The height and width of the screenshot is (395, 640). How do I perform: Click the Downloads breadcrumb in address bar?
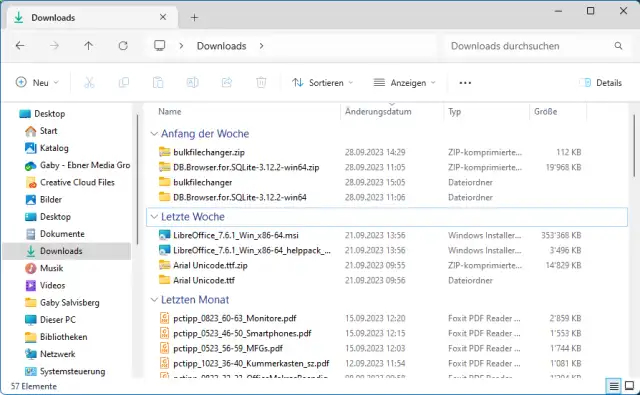point(221,46)
